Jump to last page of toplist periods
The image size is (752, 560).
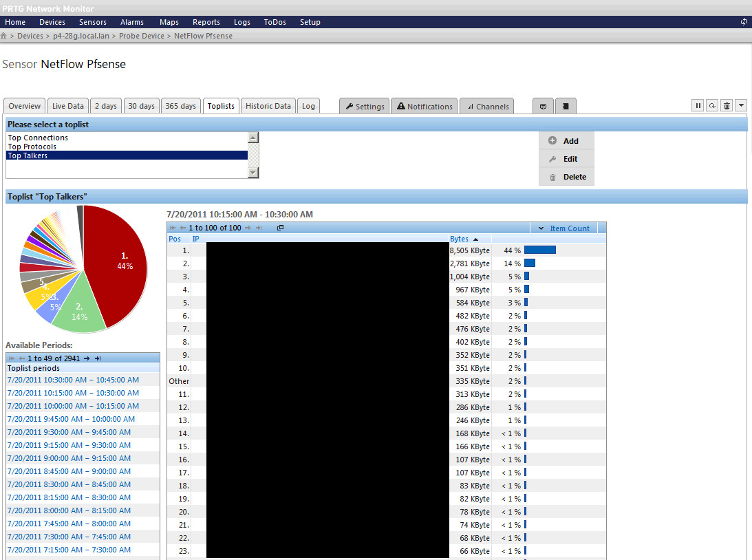coord(98,358)
